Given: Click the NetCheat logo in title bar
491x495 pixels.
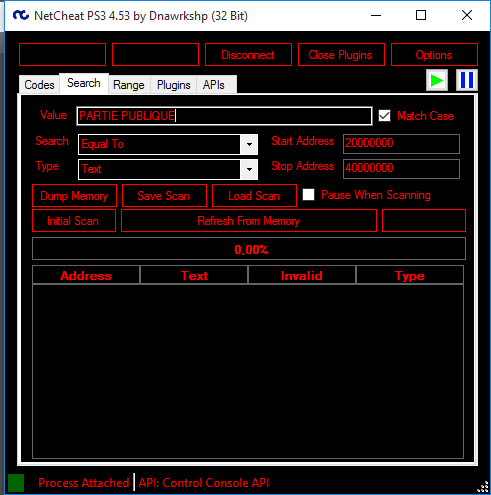Looking at the screenshot, I should click(x=21, y=15).
